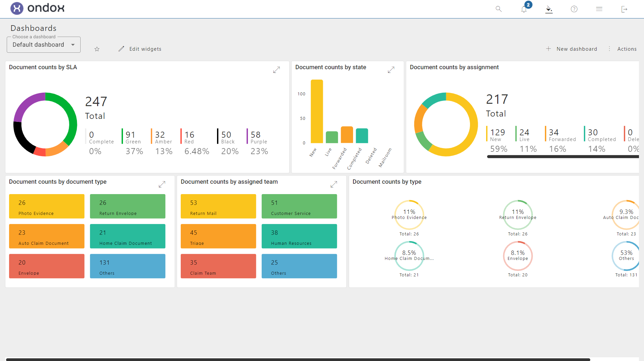
Task: Select the yellow Photo Evidence tile
Action: point(47,206)
